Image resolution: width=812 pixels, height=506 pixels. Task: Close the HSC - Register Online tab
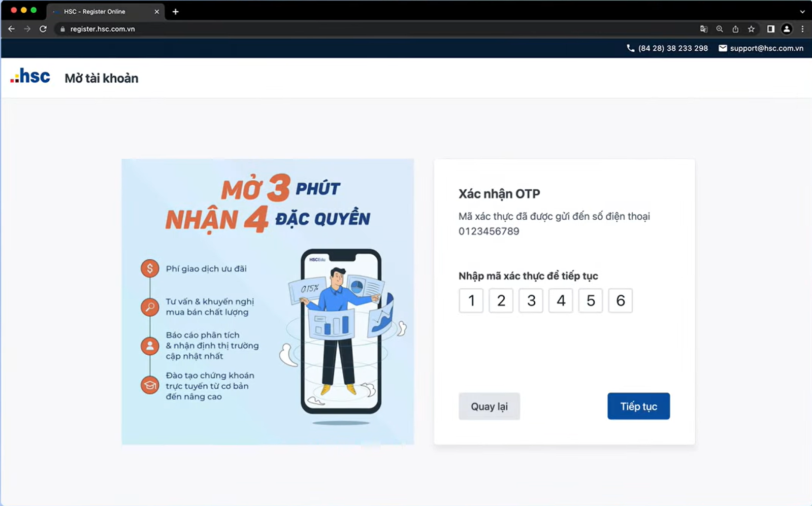pos(156,12)
